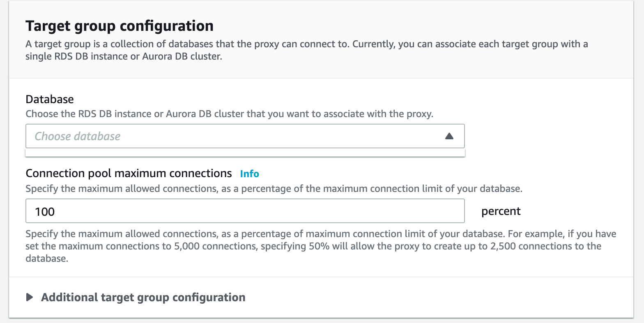Expand Additional target group configuration triangle
This screenshot has height=323, width=644.
coord(30,297)
